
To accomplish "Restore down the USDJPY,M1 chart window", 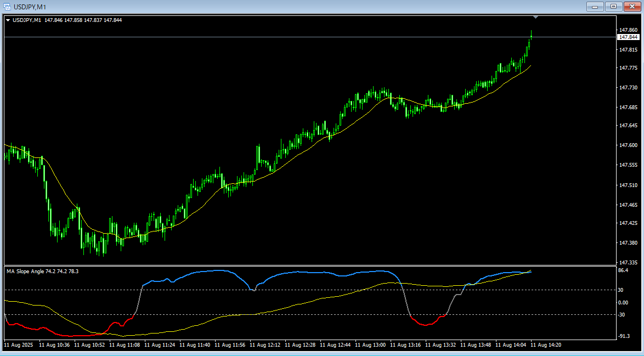I will click(x=614, y=6).
